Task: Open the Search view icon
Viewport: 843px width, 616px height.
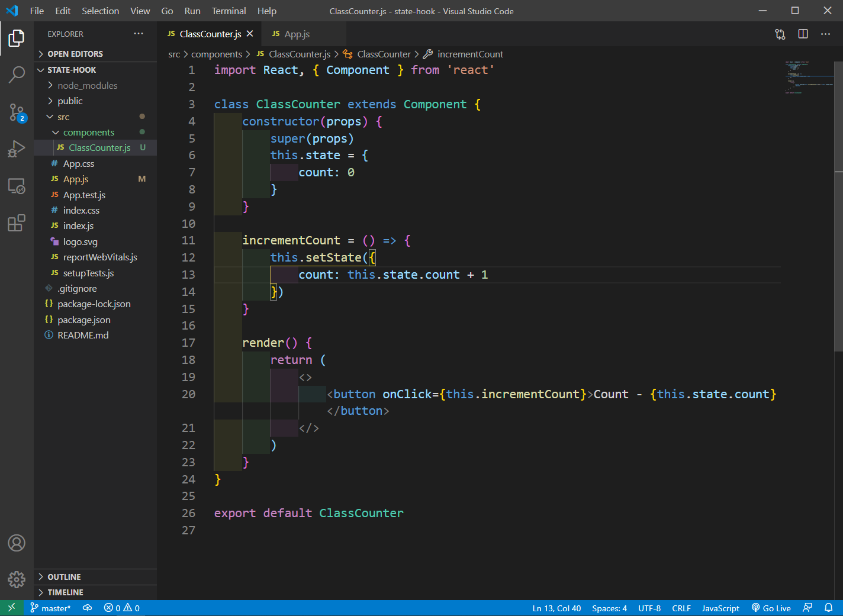Action: click(x=17, y=75)
